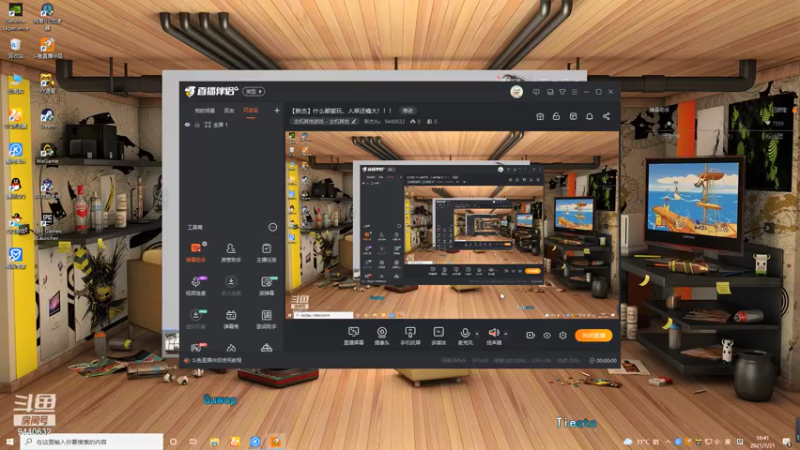Expand the system tray hidden icons chevron

pyautogui.click(x=668, y=441)
